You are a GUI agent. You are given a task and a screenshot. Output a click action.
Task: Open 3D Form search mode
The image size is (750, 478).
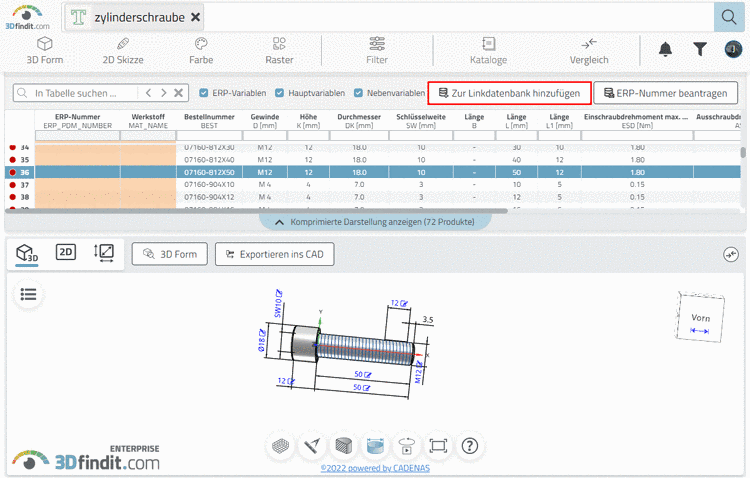click(x=44, y=50)
